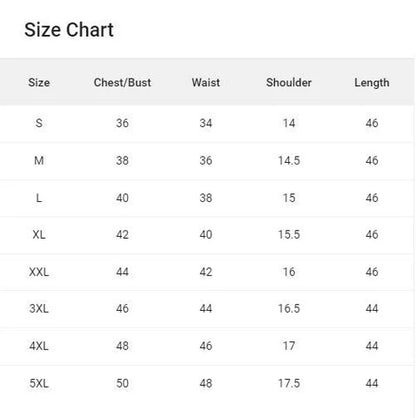Select the XL size row label
The image size is (416, 418).
pos(39,235)
